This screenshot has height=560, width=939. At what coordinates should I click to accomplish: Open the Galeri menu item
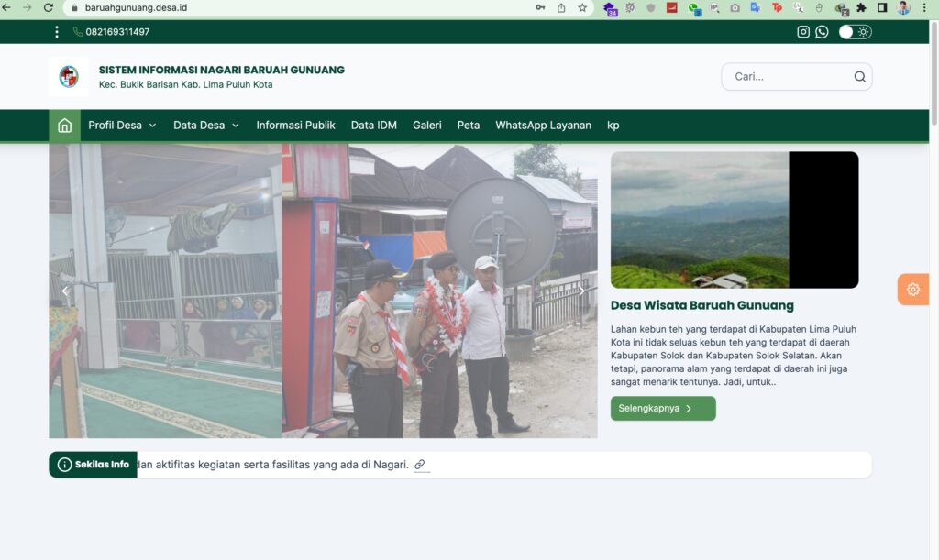coord(427,126)
